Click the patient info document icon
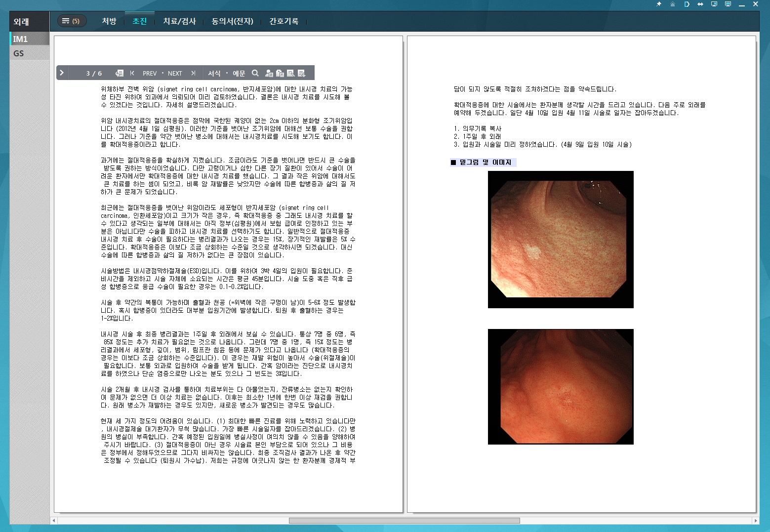Screen dimensions: 770x532 tap(269, 73)
